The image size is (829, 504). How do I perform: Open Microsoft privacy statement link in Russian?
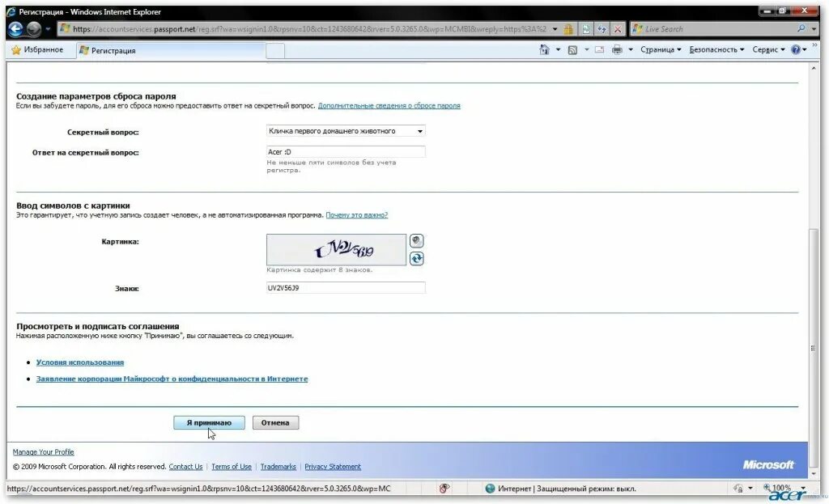172,379
